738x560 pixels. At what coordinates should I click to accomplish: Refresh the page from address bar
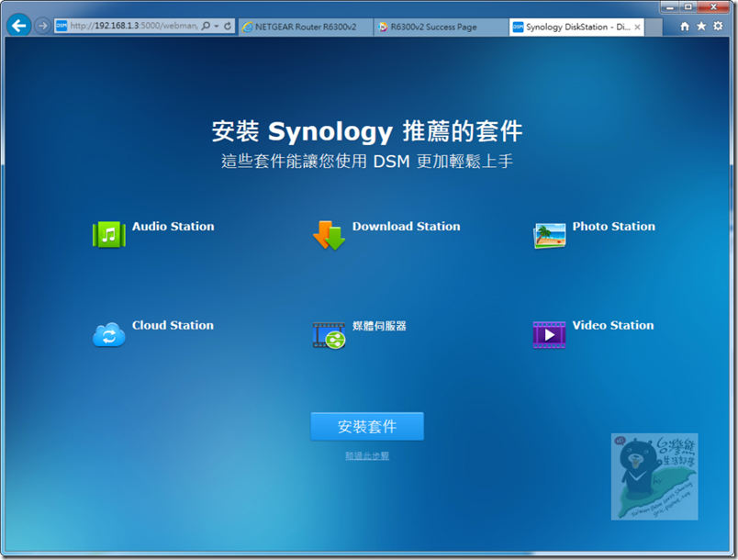click(228, 27)
